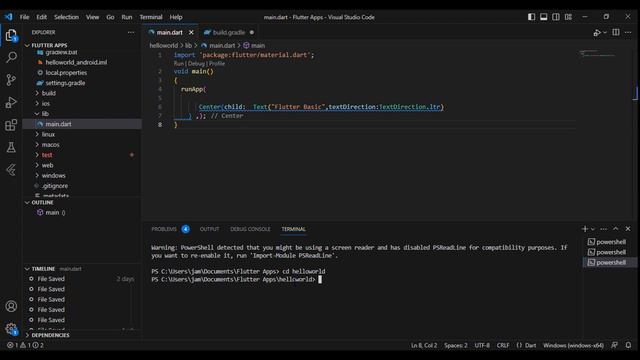Run the Dart file with run icon
640x360 pixels.
597,33
